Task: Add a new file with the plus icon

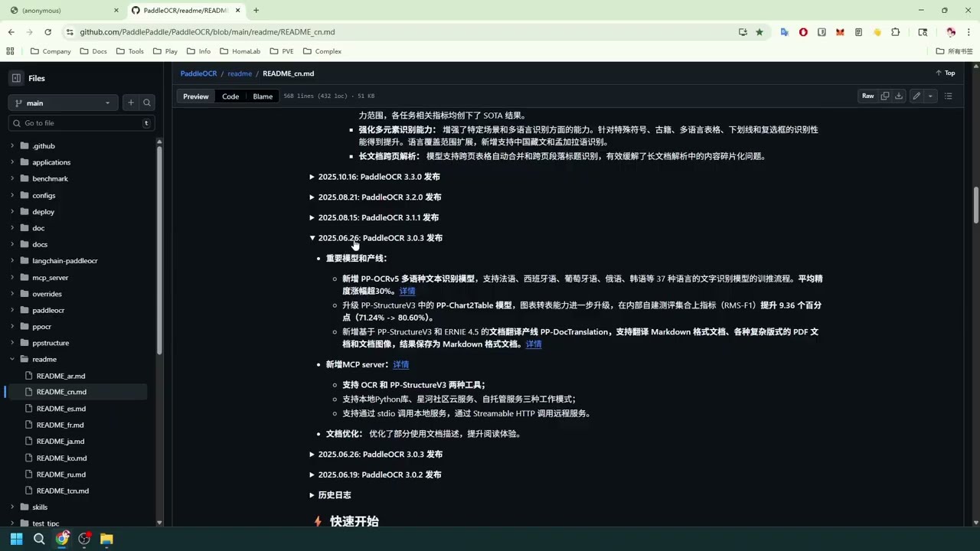Action: pos(131,103)
